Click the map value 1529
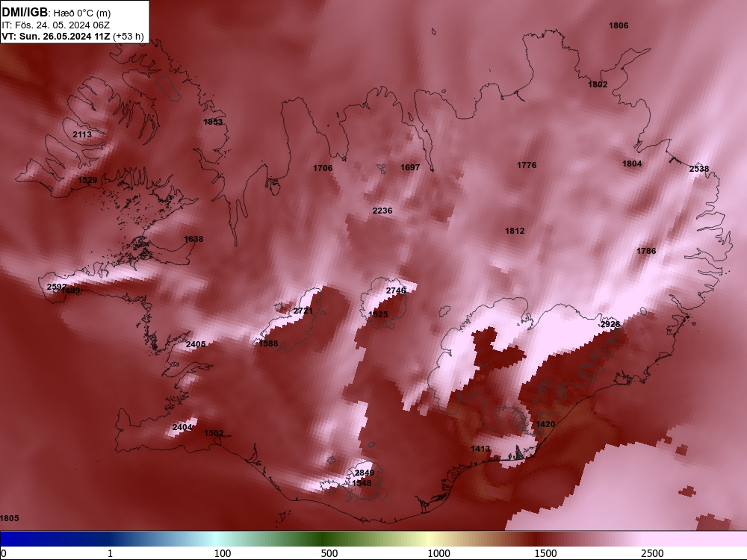The height and width of the screenshot is (560, 747). (87, 180)
